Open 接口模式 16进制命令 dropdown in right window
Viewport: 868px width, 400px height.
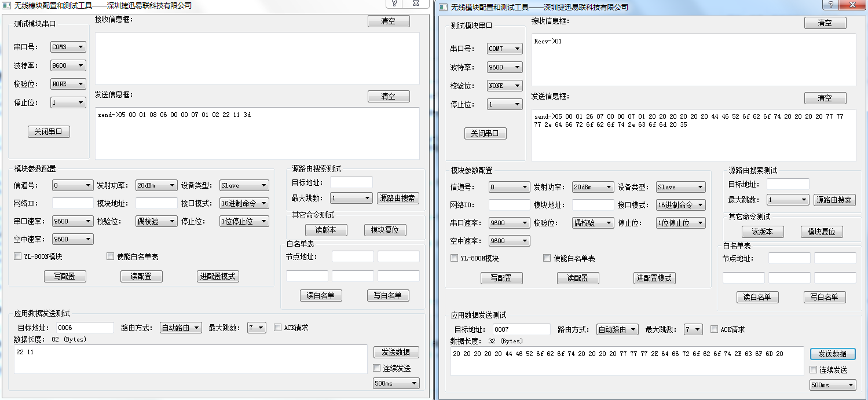coord(681,205)
